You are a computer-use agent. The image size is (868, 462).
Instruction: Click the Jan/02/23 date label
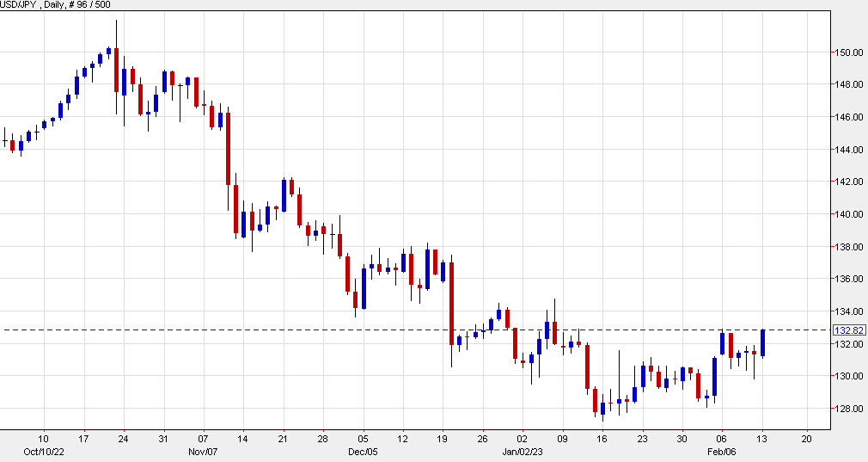(523, 452)
